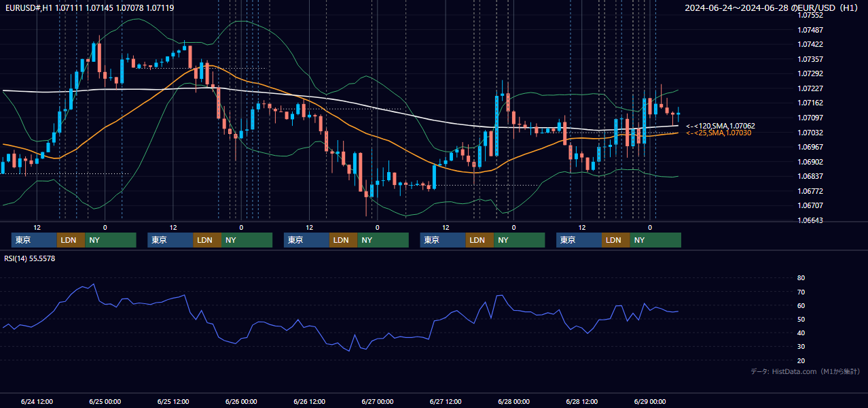Click the 1.07227 price axis label

[810, 88]
